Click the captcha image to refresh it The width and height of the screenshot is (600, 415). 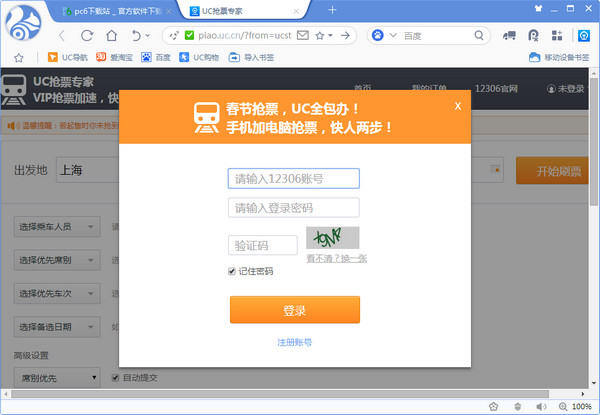pyautogui.click(x=332, y=238)
